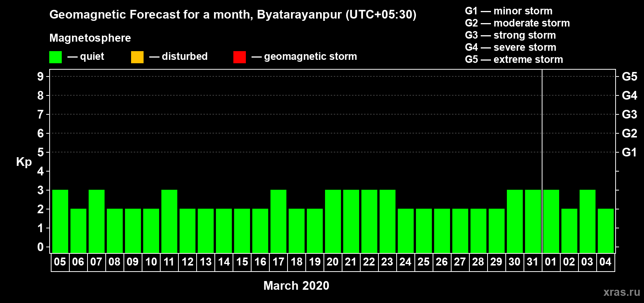Click the green bar for March 17
The image size is (644, 303).
pos(278,221)
